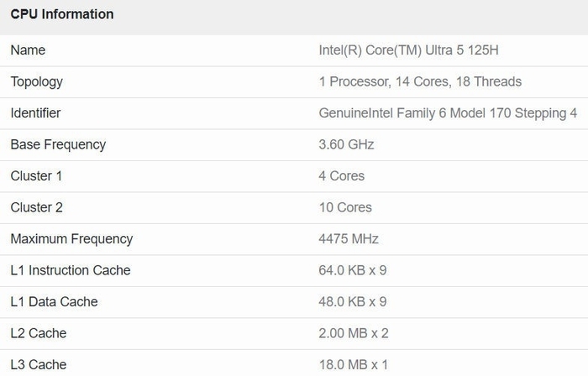Click the 3.60 GHz value
Image resolution: width=588 pixels, height=376 pixels.
(346, 144)
